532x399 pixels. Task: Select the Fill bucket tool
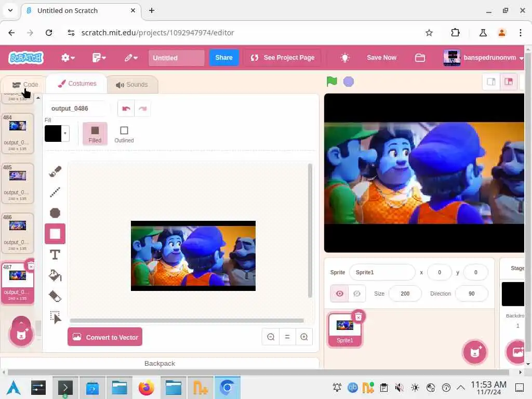(x=55, y=275)
